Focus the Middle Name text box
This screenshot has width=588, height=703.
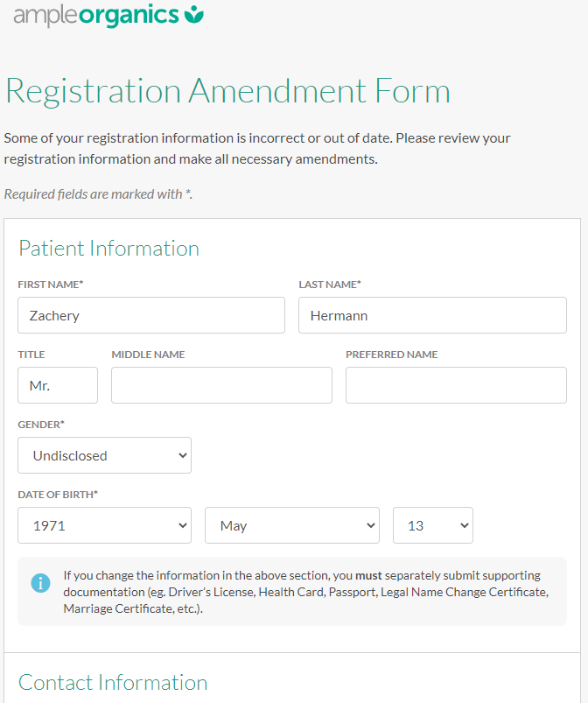(x=221, y=385)
